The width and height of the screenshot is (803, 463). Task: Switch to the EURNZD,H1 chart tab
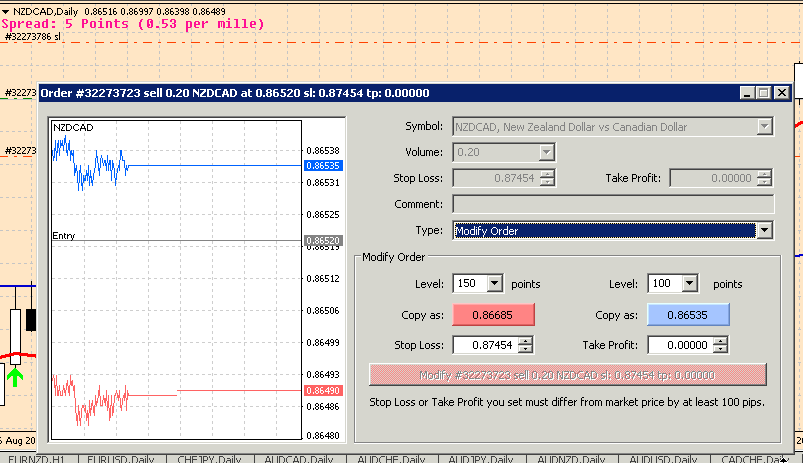[36, 459]
